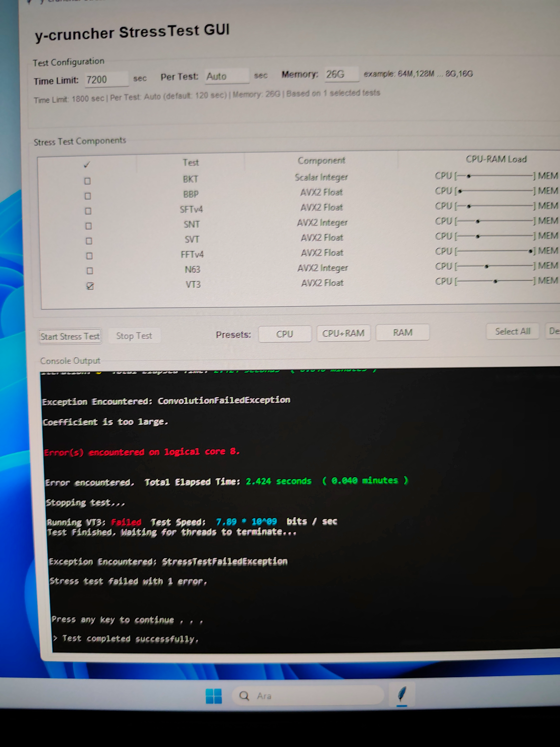560x747 pixels.
Task: Click 'Error(s) encountered on logical core 8.'
Action: click(142, 452)
